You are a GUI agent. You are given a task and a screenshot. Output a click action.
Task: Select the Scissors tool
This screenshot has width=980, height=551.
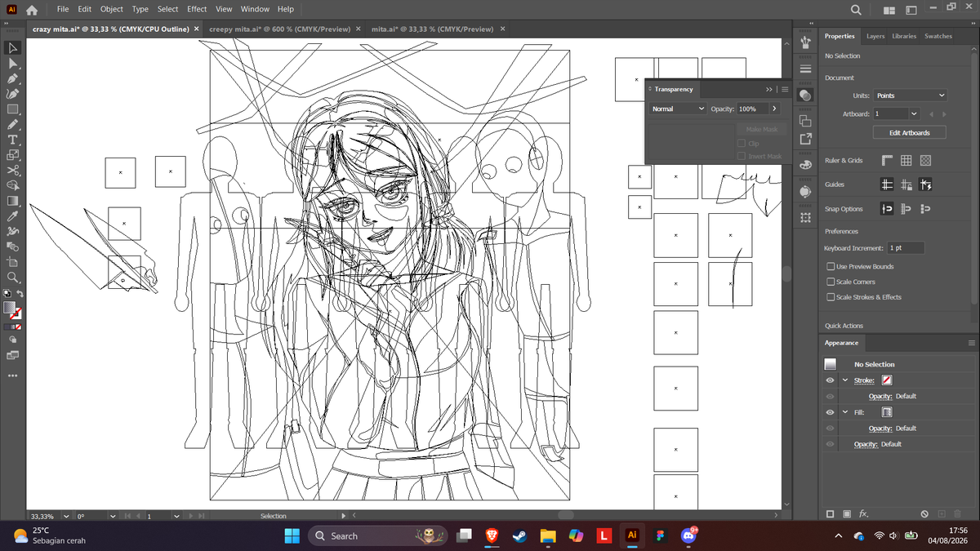(x=13, y=170)
